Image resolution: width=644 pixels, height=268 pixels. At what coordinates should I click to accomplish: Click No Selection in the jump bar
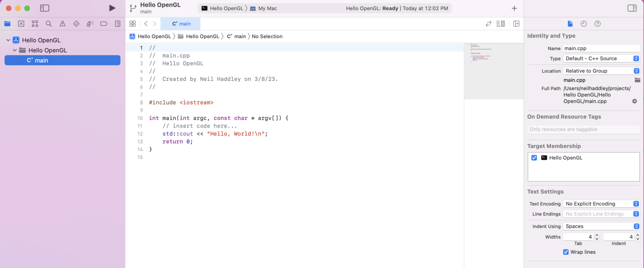tap(267, 36)
